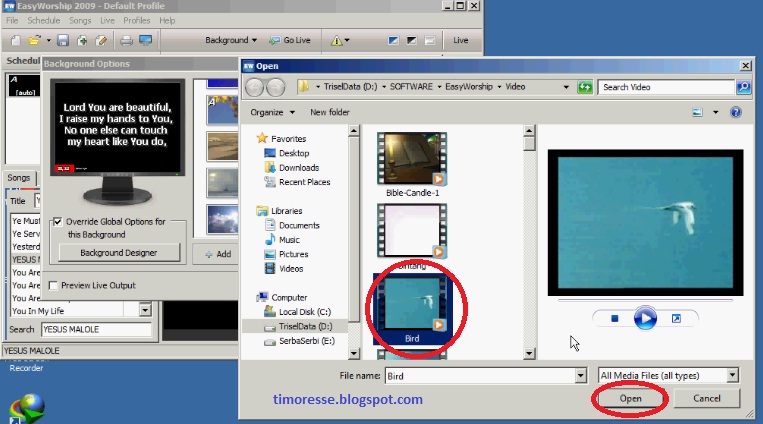The width and height of the screenshot is (763, 424).
Task: Click the second screen-mode icon next to Live
Action: 411,40
